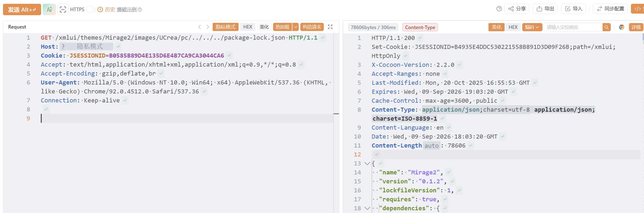Switch Request panel to HEX view
Screen dimensions: 644x213
pos(248,27)
